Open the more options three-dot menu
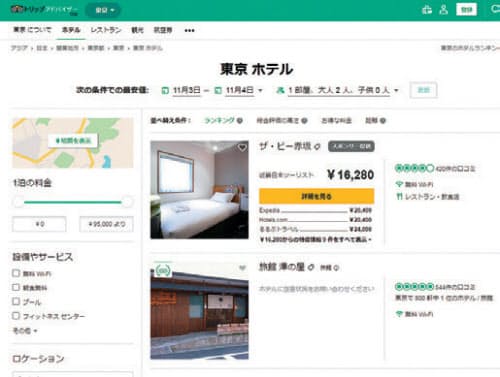The width and height of the screenshot is (500, 377). [x=189, y=30]
